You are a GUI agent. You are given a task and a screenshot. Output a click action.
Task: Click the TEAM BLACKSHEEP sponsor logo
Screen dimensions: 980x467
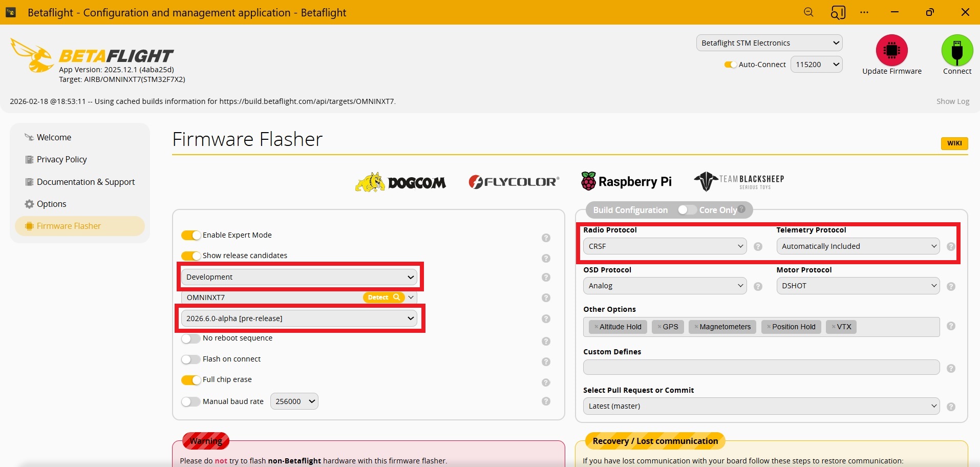738,181
